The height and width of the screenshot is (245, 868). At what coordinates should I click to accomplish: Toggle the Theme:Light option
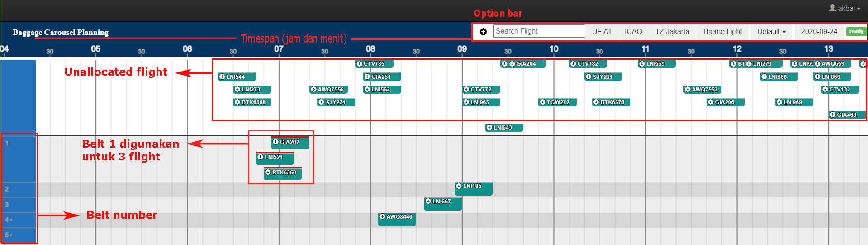(x=722, y=31)
